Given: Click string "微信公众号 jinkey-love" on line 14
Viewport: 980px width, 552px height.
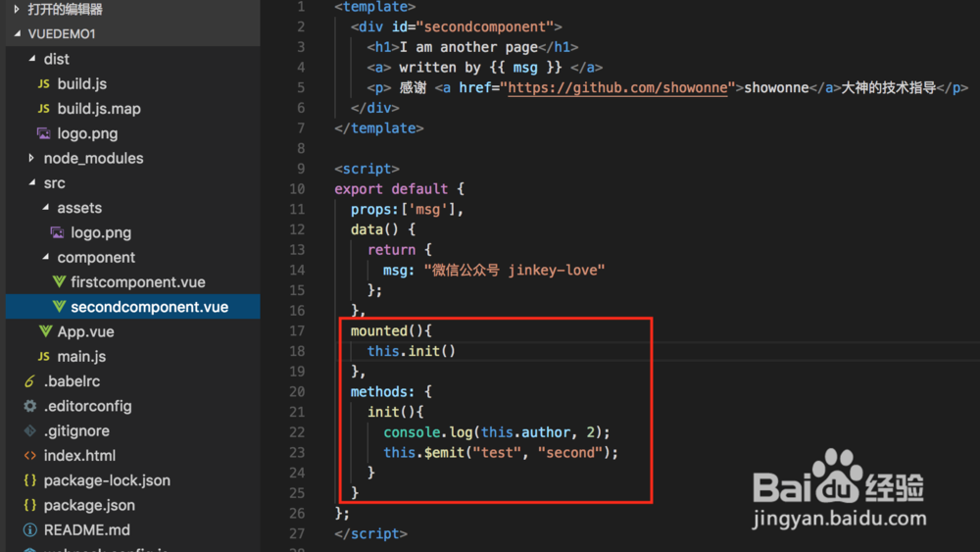Looking at the screenshot, I should (514, 270).
